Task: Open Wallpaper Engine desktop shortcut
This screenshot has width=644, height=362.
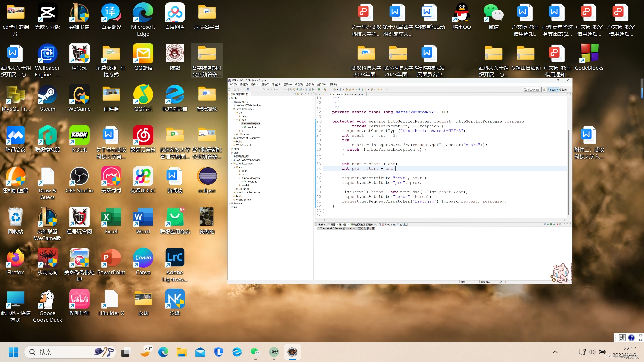Action: (x=47, y=60)
